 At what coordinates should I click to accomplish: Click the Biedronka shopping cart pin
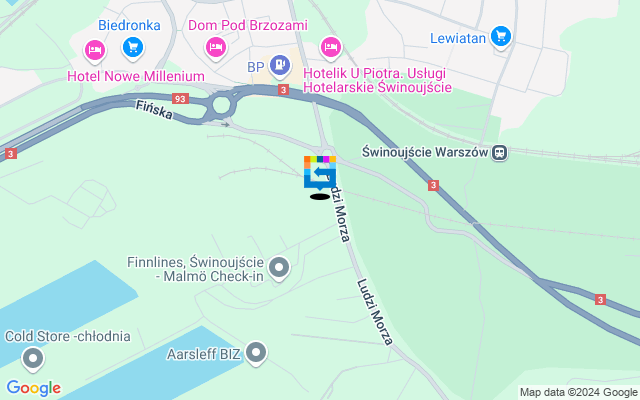133,48
